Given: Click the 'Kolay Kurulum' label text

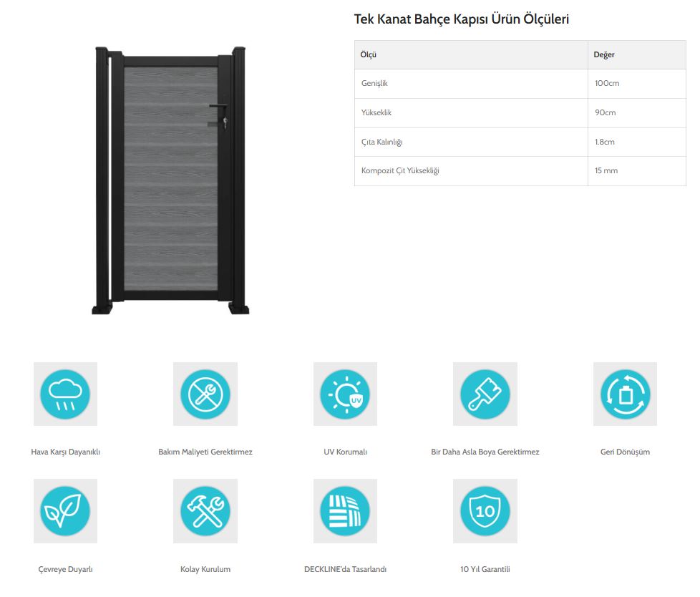Looking at the screenshot, I should [205, 570].
